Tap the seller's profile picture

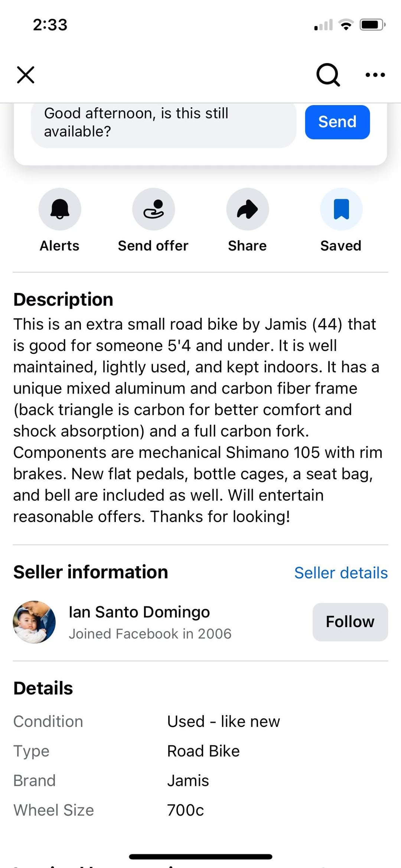(34, 622)
